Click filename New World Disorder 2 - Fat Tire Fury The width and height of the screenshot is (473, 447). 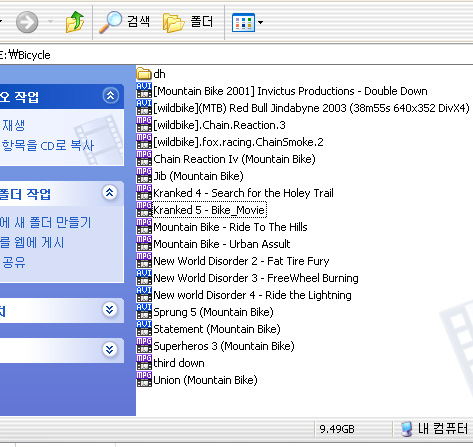pyautogui.click(x=241, y=261)
